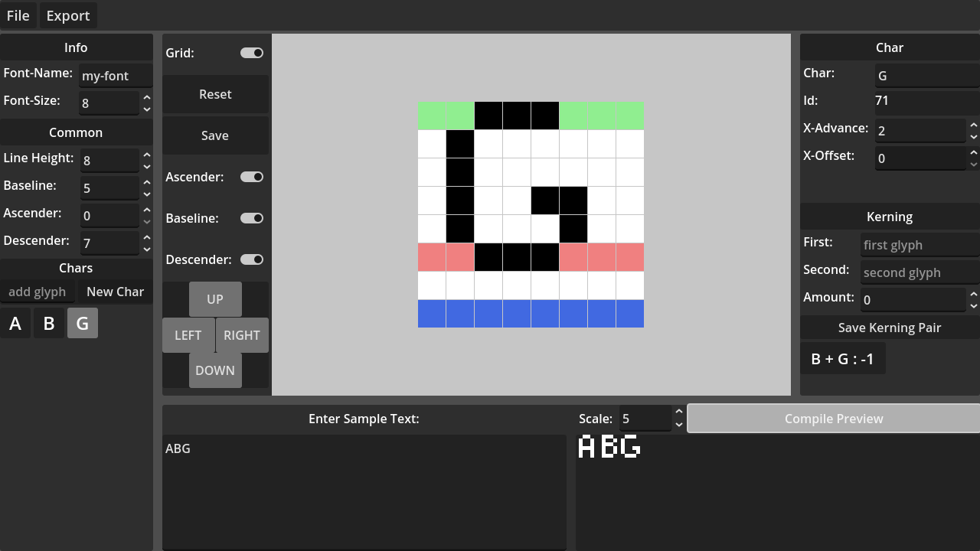Toggle the Grid switch
This screenshot has width=980, height=551.
[x=252, y=53]
